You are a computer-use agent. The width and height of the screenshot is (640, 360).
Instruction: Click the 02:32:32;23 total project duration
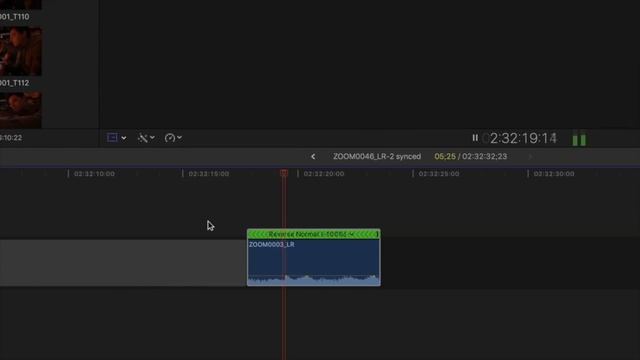tap(484, 156)
